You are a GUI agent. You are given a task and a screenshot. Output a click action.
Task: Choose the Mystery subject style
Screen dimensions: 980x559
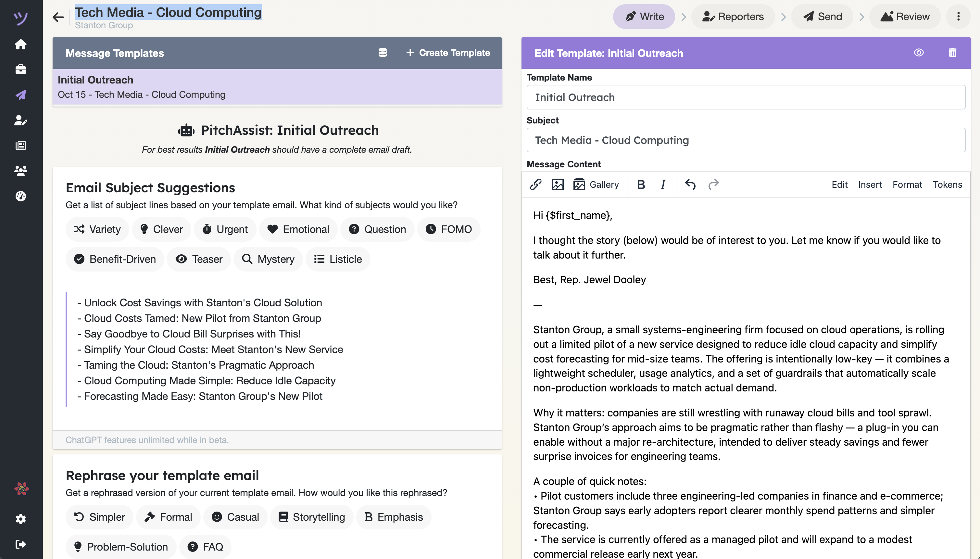[268, 259]
